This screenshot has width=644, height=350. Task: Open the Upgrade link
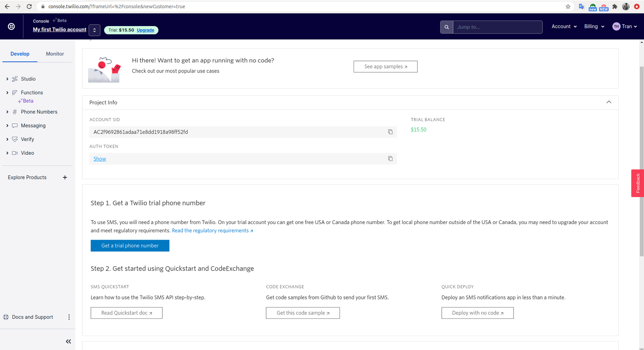point(145,30)
